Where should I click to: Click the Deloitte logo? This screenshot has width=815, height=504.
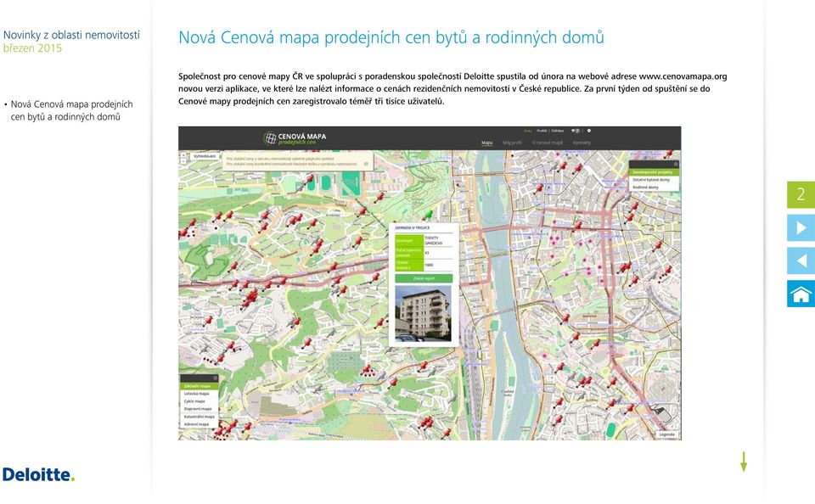[38, 474]
